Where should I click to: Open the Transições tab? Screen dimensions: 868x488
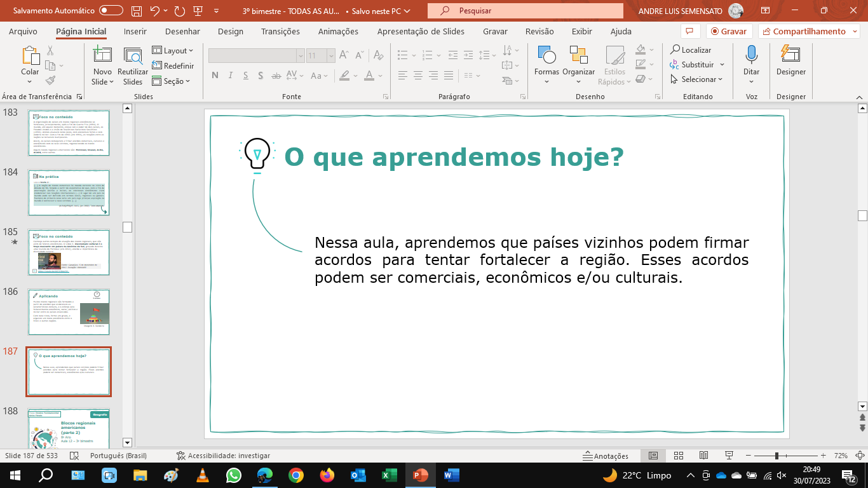[280, 31]
